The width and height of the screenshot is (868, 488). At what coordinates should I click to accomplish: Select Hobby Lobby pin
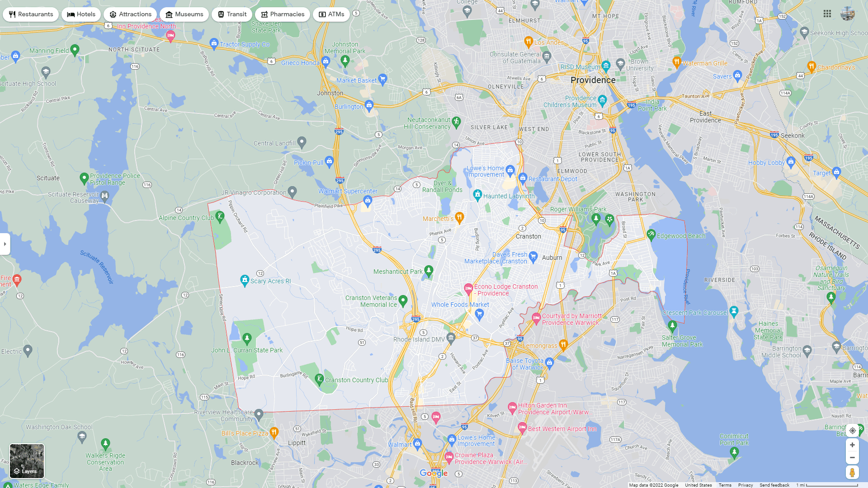(791, 161)
